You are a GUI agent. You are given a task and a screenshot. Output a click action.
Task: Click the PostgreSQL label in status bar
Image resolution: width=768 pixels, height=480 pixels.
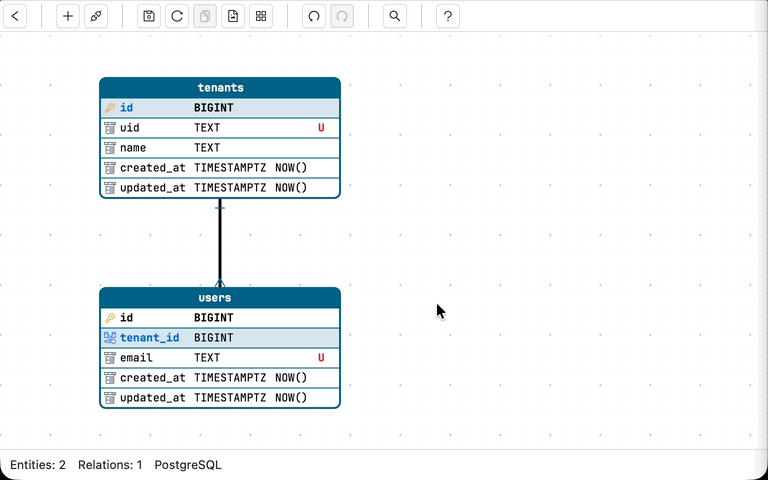(x=188, y=465)
